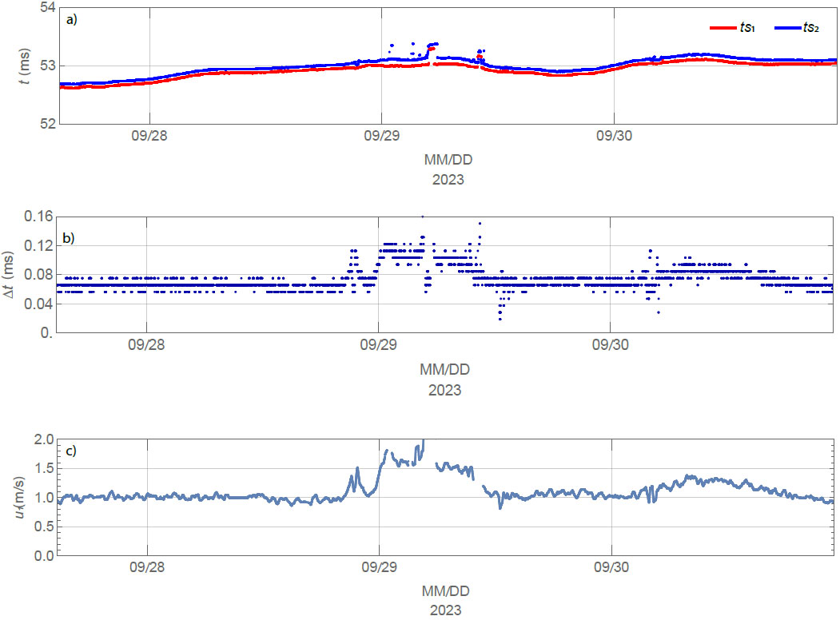Viewport: 840px width, 620px height.
Task: Click the 0.16 y-axis tick label
Action: pyautogui.click(x=37, y=217)
